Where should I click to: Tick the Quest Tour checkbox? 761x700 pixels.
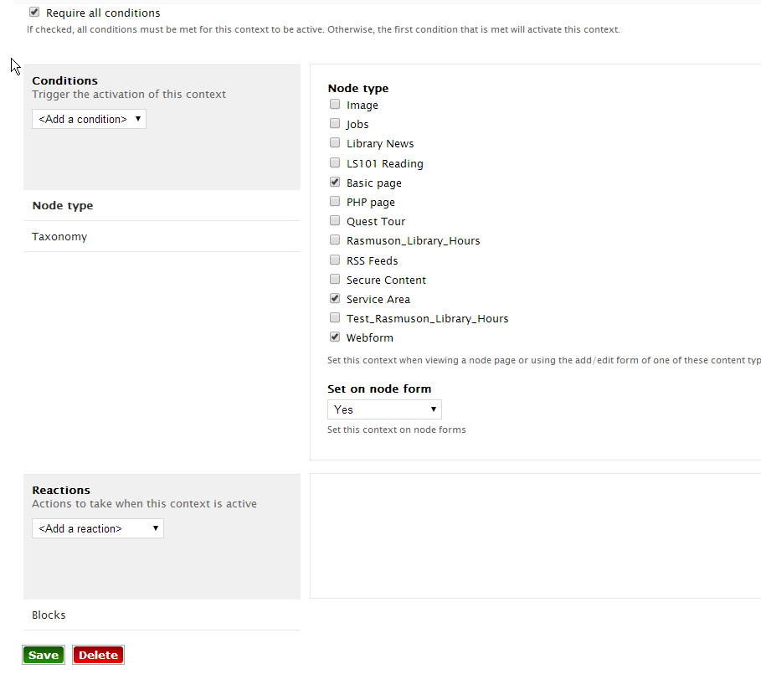point(335,221)
